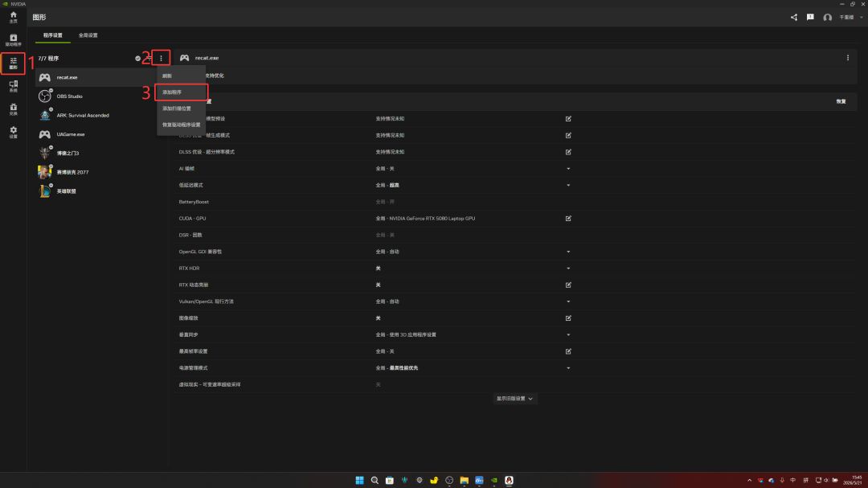This screenshot has height=488, width=868.
Task: Click the OBS Studio logo in the program list
Action: pyautogui.click(x=45, y=96)
